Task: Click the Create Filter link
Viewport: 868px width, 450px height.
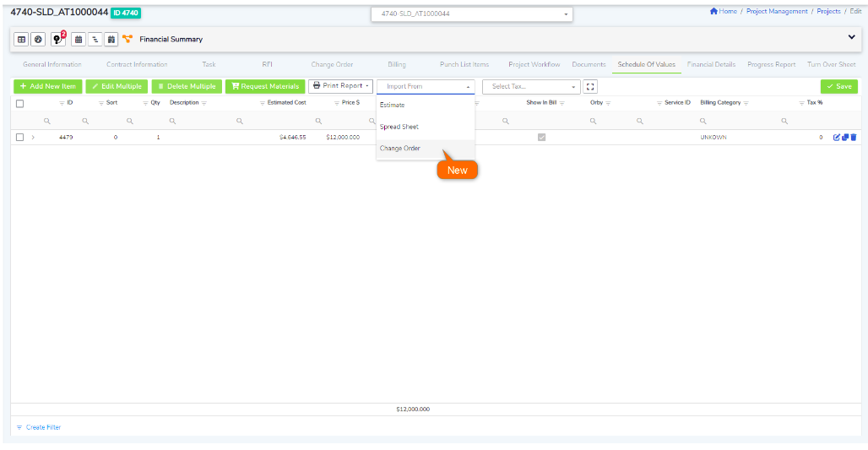Action: coord(43,427)
